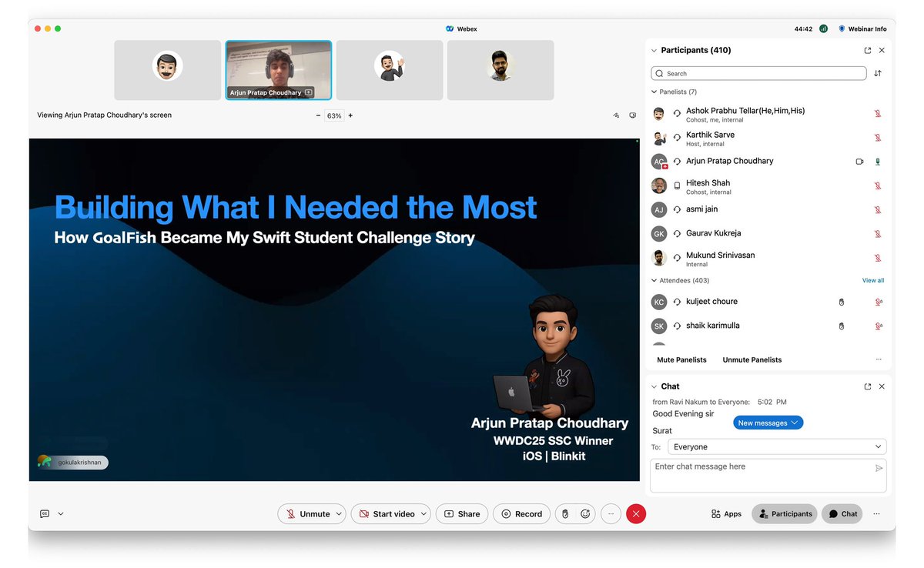Select the waving avatar video thumbnail
Image resolution: width=924 pixels, height=568 pixels.
(390, 70)
